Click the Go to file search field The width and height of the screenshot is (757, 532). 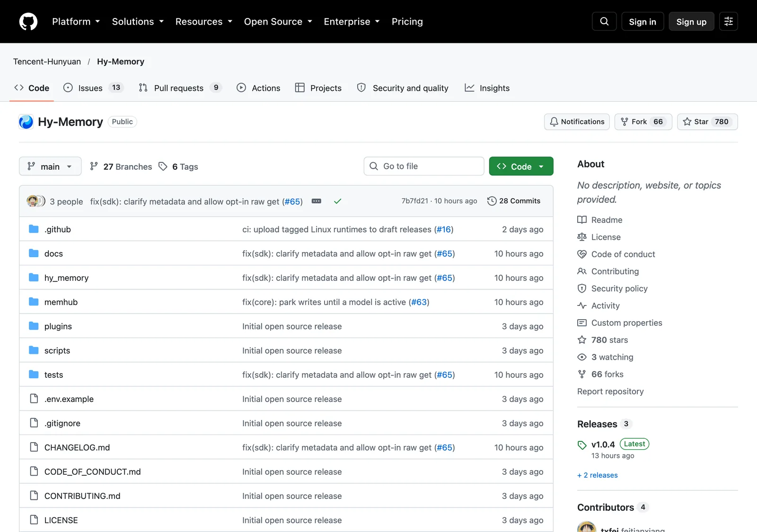424,166
